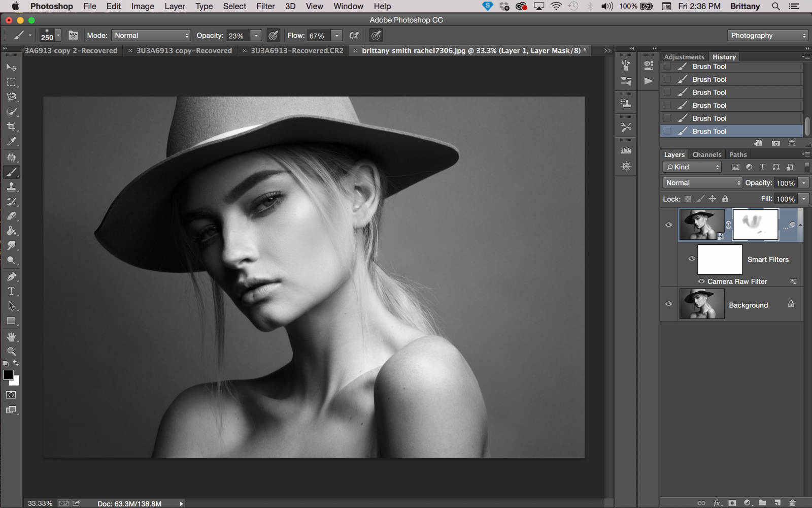Screen dimensions: 812x508
Task: Select the Background layer thumbnail
Action: pyautogui.click(x=702, y=303)
